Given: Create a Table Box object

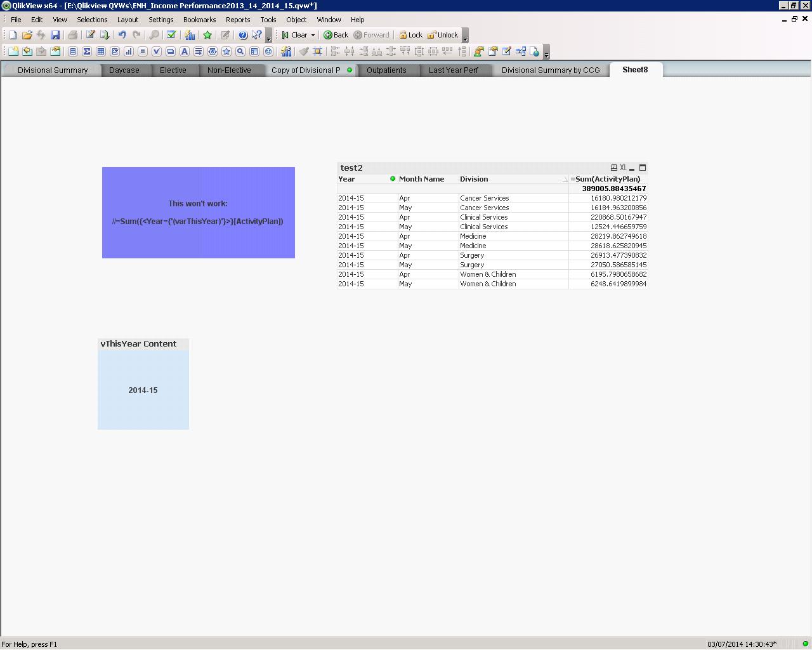Looking at the screenshot, I should point(101,51).
